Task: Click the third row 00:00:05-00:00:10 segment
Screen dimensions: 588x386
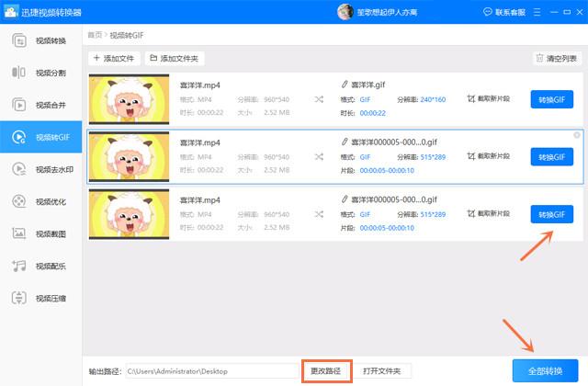Action: coord(387,228)
